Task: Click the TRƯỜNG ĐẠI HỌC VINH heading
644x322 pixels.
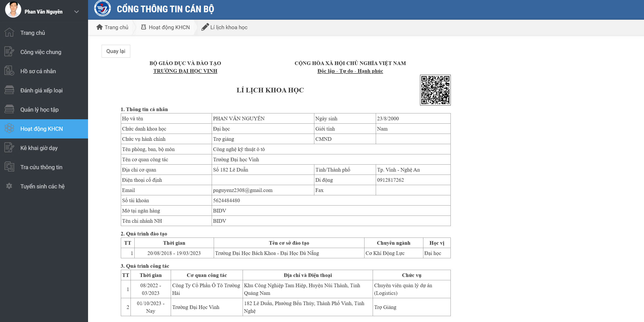Action: click(185, 71)
